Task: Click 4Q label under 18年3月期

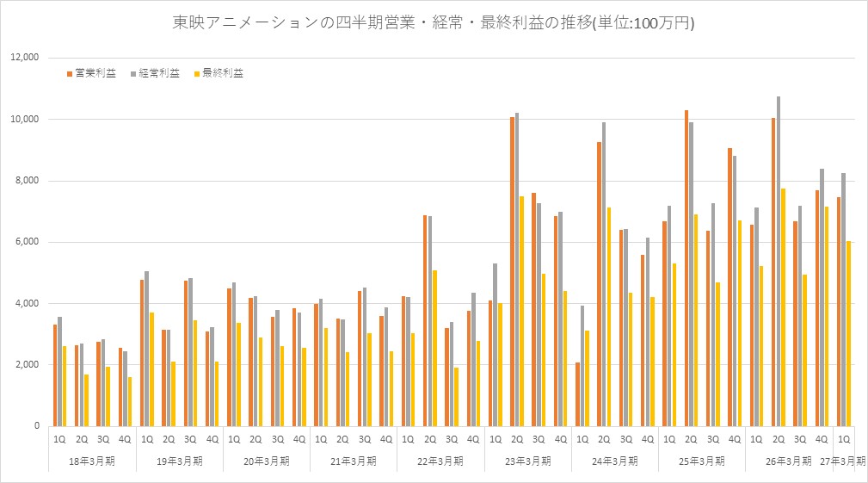Action: coord(125,439)
